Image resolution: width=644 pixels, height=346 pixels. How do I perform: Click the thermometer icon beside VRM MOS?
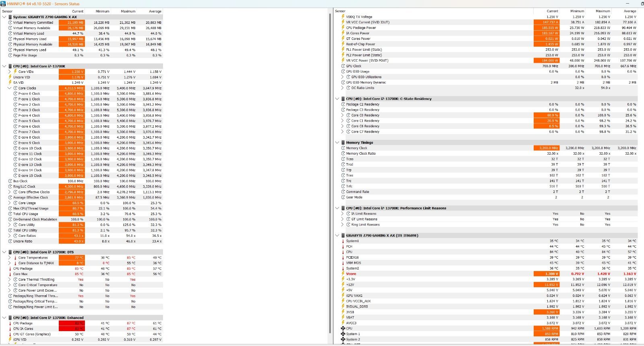pos(343,263)
